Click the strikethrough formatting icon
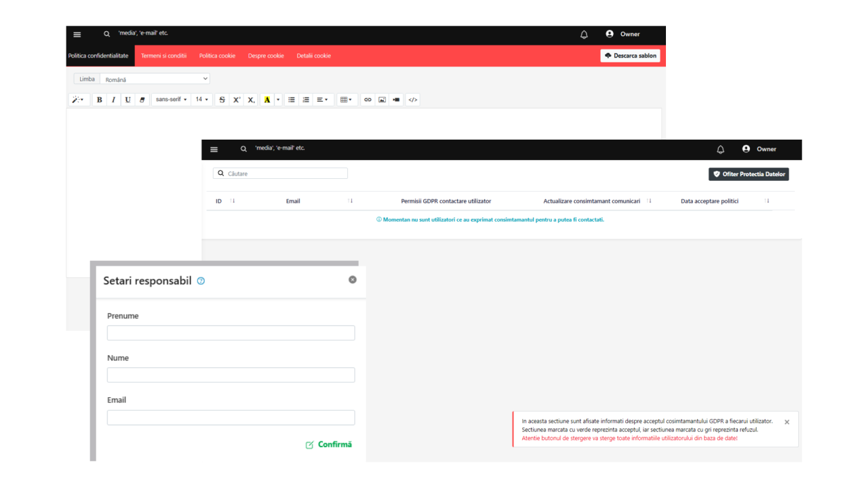The height and width of the screenshot is (488, 868). (222, 100)
